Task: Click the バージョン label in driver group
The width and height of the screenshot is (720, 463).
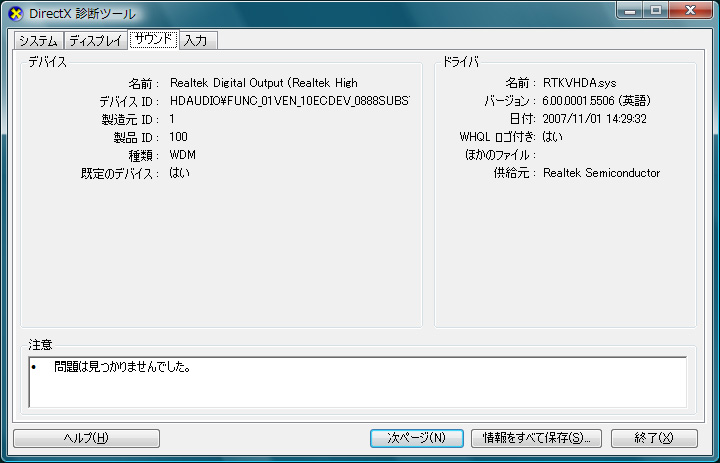Action: click(510, 101)
